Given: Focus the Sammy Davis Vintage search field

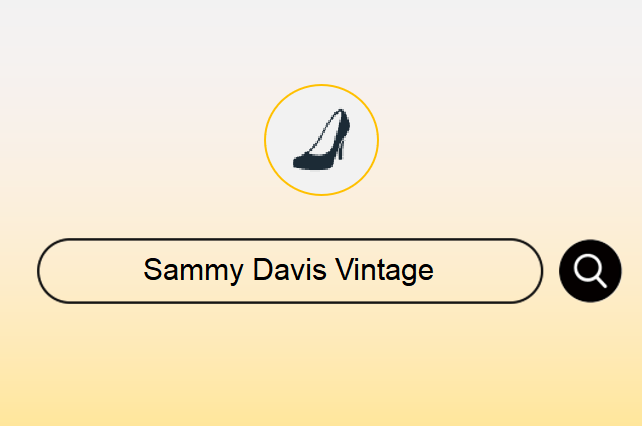Looking at the screenshot, I should pos(290,271).
